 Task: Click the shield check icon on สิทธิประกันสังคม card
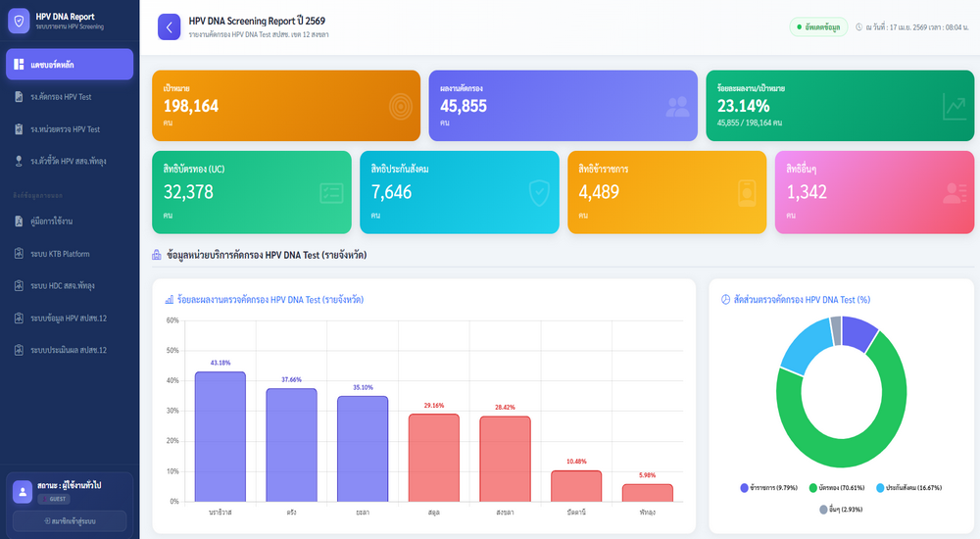pos(539,193)
